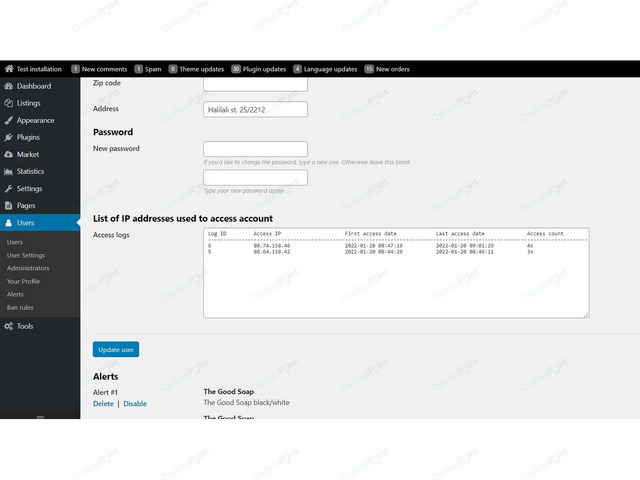The width and height of the screenshot is (640, 480).
Task: Click the Settings wrench icon
Action: [9, 189]
